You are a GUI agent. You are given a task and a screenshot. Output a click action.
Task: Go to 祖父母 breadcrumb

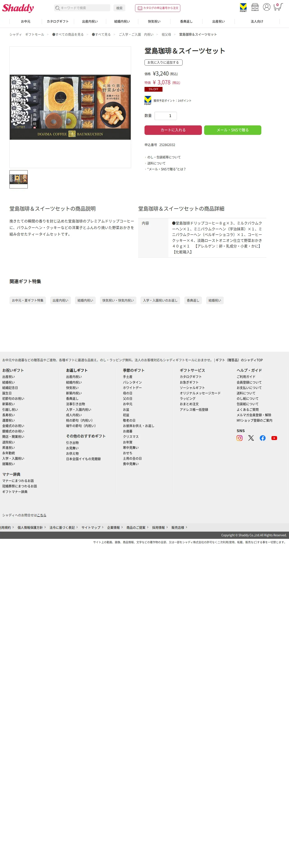(x=166, y=34)
